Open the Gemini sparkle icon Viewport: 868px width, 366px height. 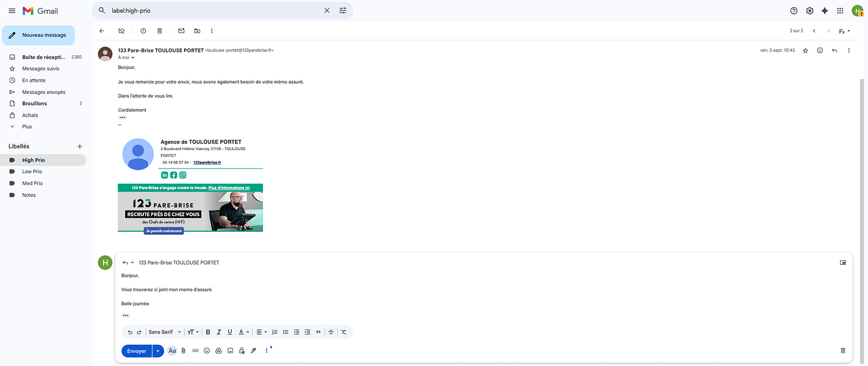[x=825, y=10]
